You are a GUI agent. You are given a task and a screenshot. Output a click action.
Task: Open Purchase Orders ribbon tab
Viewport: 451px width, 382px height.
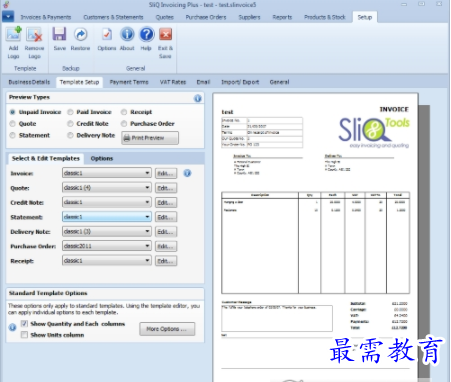[x=206, y=17]
